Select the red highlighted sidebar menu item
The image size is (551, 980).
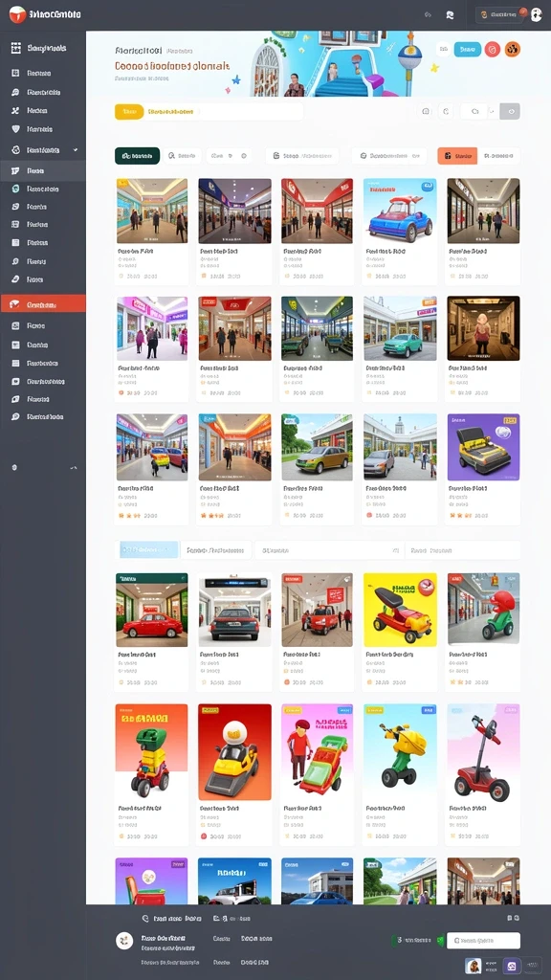[x=43, y=305]
